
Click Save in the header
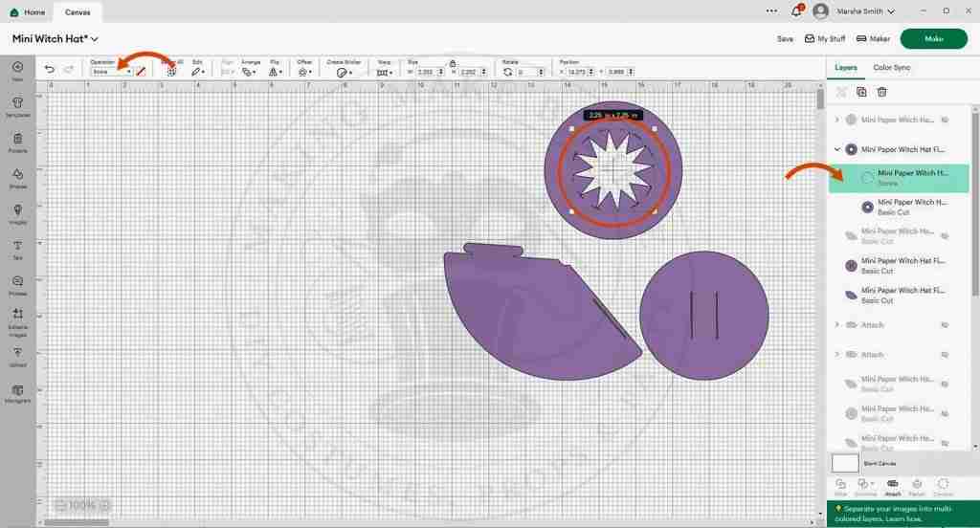(785, 39)
